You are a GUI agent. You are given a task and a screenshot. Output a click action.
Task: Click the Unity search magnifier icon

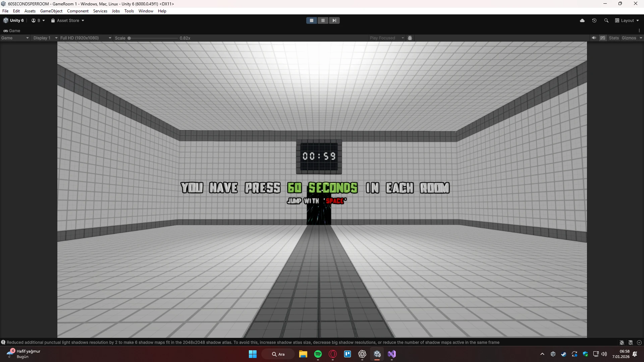click(606, 20)
